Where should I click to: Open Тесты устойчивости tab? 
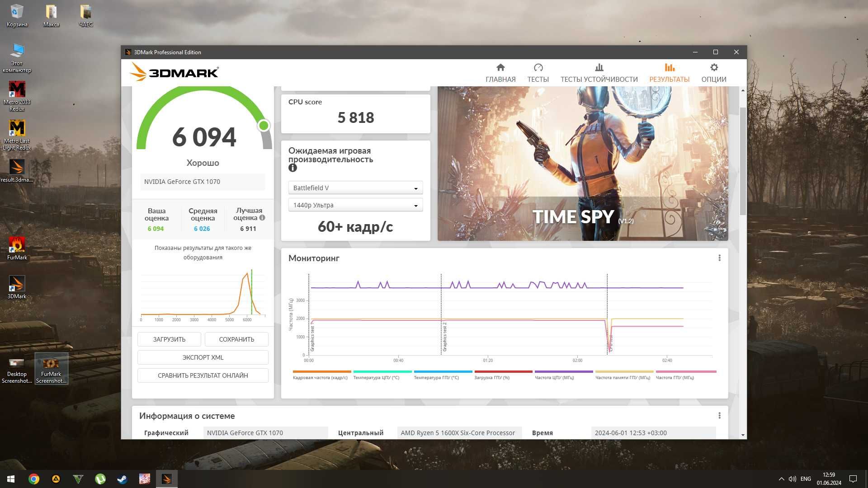pyautogui.click(x=599, y=73)
